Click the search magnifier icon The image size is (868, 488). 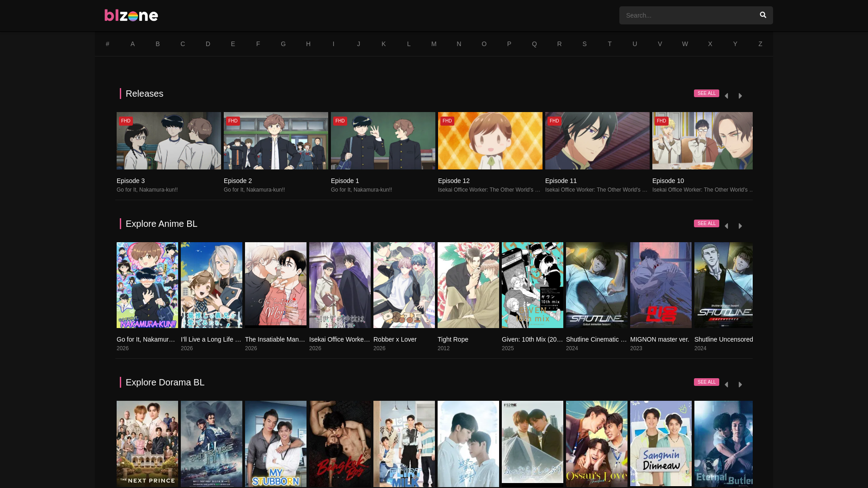[763, 15]
